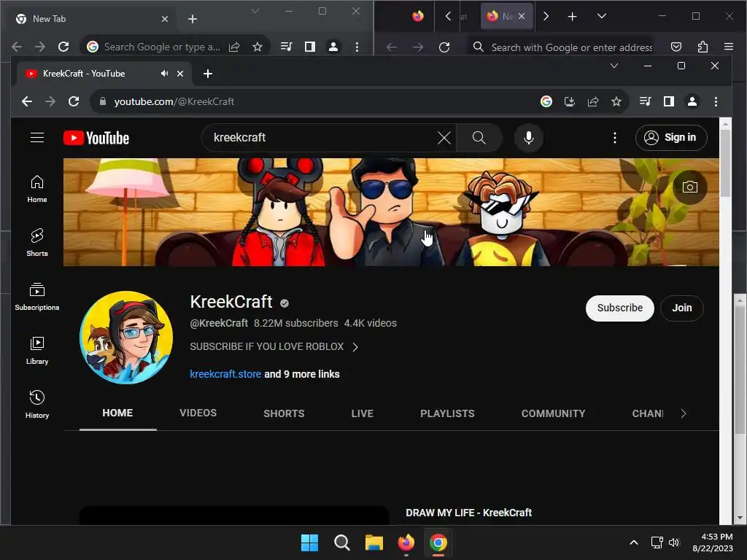Open Windows taskbar Search
747x560 pixels.
[x=341, y=542]
